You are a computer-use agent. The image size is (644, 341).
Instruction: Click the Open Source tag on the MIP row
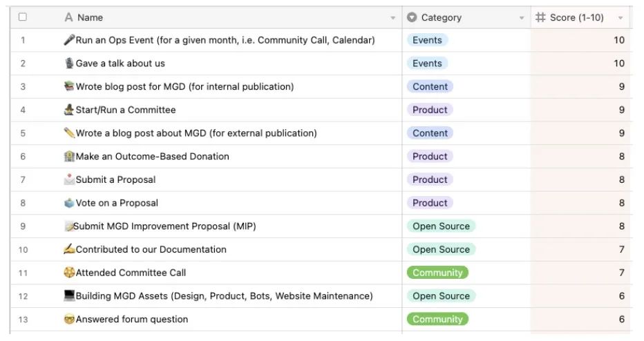pos(441,226)
